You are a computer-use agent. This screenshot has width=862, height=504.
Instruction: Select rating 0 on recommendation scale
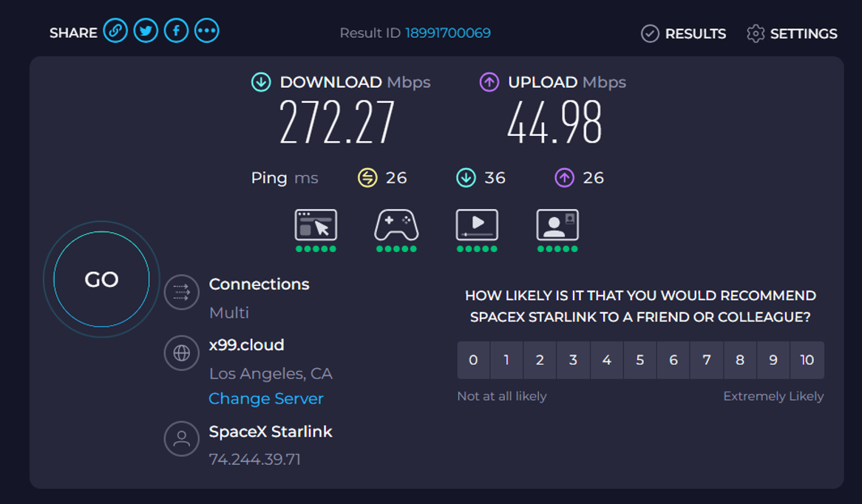[474, 360]
